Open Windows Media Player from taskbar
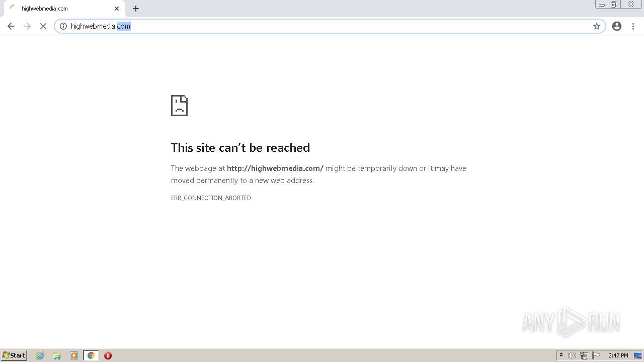This screenshot has width=644, height=362. coord(74,355)
